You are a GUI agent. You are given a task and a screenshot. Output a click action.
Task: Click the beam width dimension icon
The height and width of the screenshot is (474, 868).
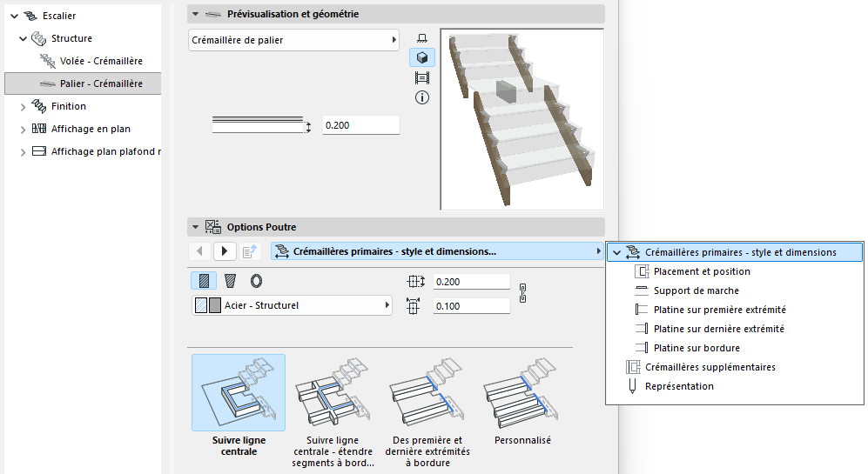(415, 282)
